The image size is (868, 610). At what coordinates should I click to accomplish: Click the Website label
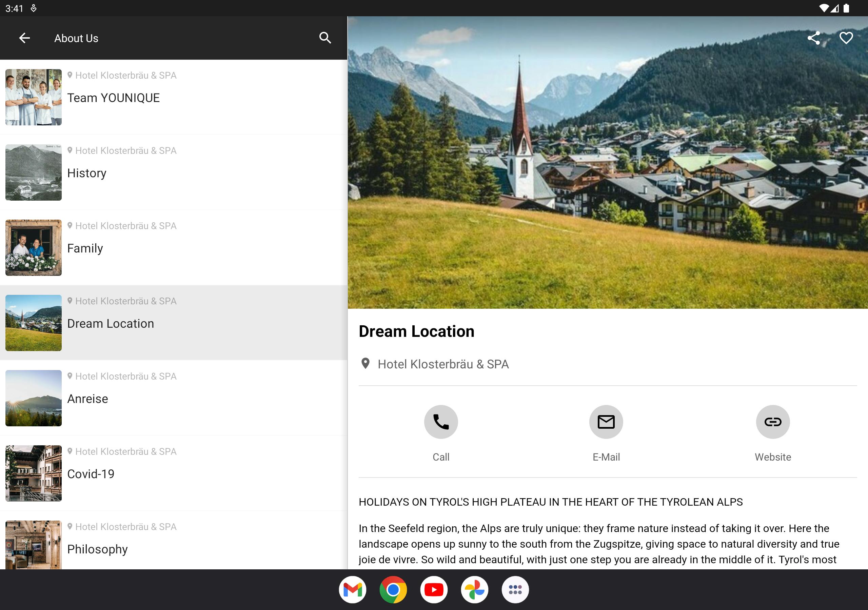click(x=773, y=457)
